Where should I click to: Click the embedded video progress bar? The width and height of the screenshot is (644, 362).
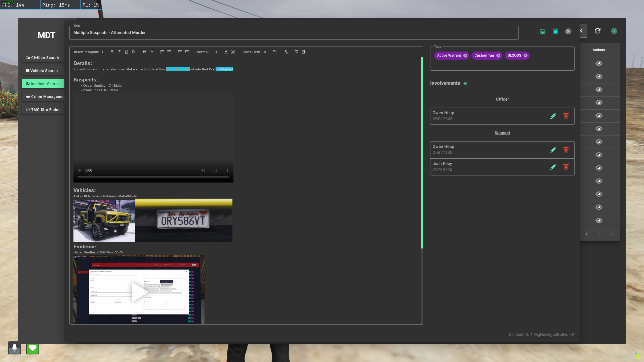tap(153, 177)
